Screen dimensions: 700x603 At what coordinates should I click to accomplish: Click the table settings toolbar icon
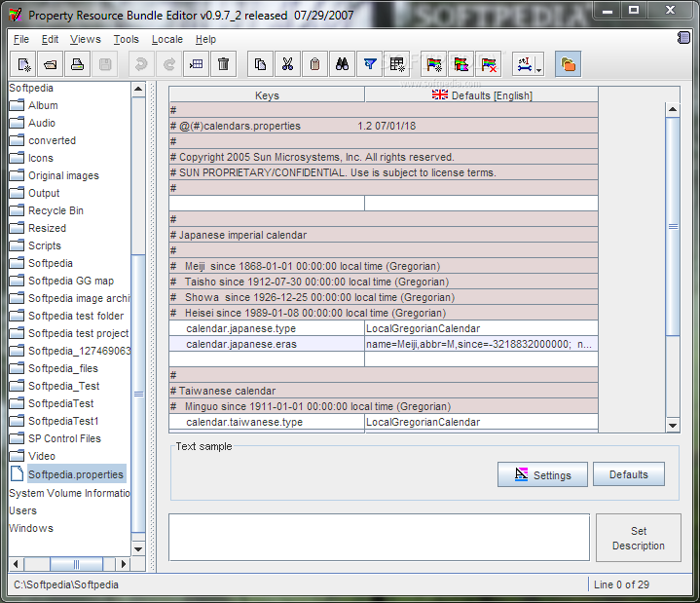pos(397,64)
